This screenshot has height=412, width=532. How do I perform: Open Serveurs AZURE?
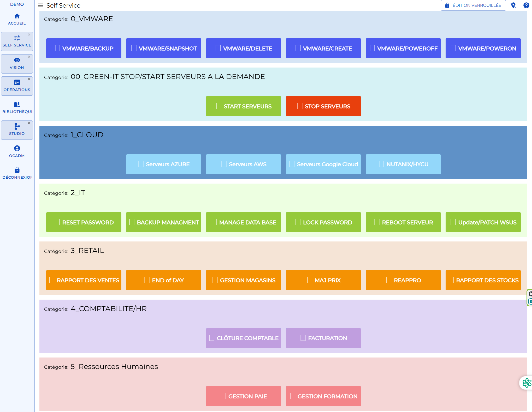click(x=164, y=164)
